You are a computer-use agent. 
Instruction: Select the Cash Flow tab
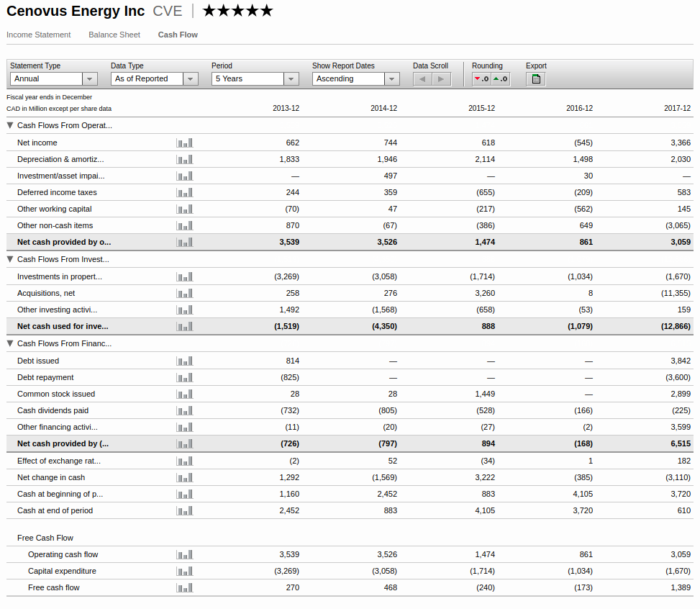[178, 35]
